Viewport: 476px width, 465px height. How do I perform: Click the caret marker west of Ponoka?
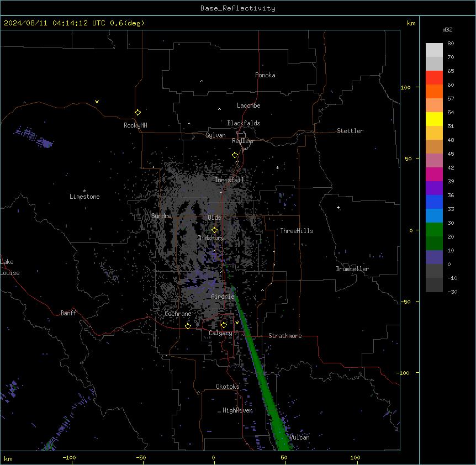[x=202, y=81]
